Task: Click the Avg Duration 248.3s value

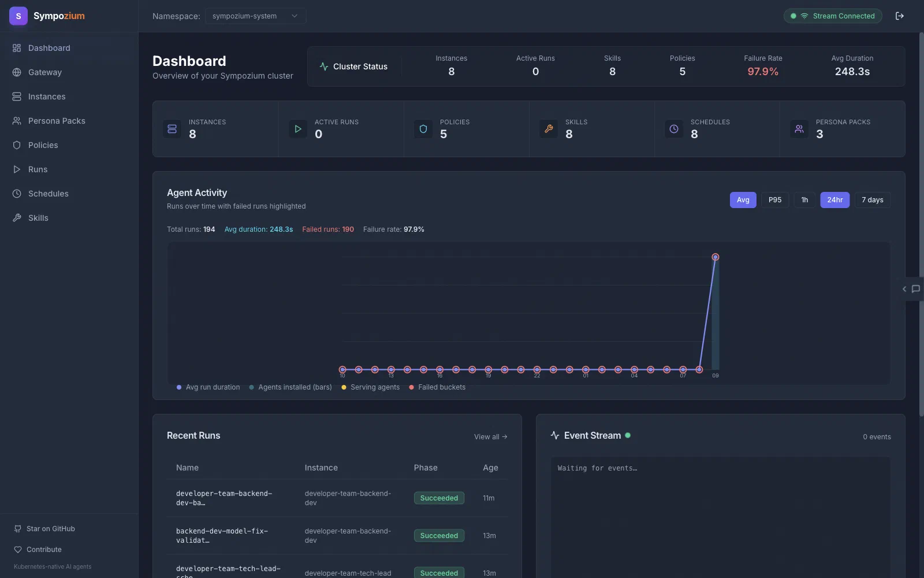Action: (x=852, y=72)
